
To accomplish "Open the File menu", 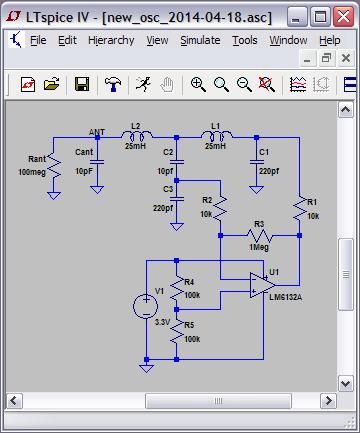I will point(38,40).
